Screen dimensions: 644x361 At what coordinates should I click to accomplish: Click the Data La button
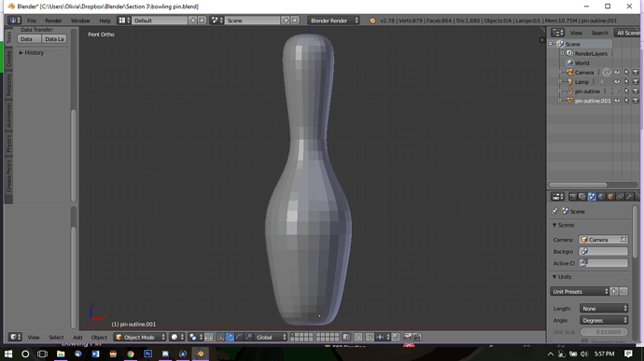tap(54, 39)
